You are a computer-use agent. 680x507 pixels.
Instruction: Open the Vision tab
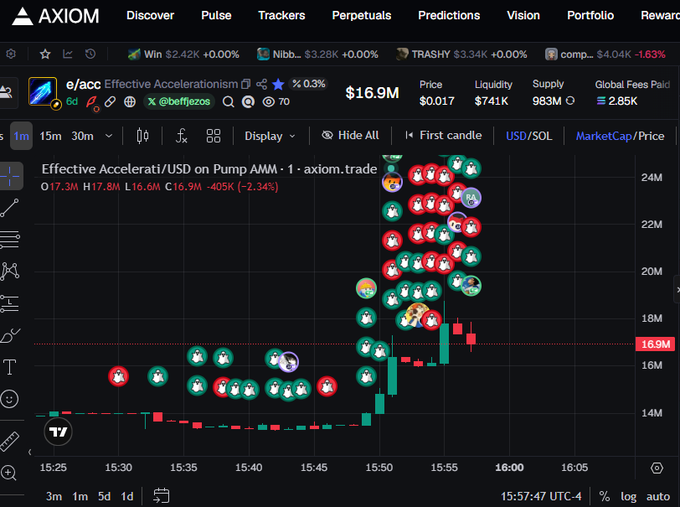pyautogui.click(x=523, y=16)
